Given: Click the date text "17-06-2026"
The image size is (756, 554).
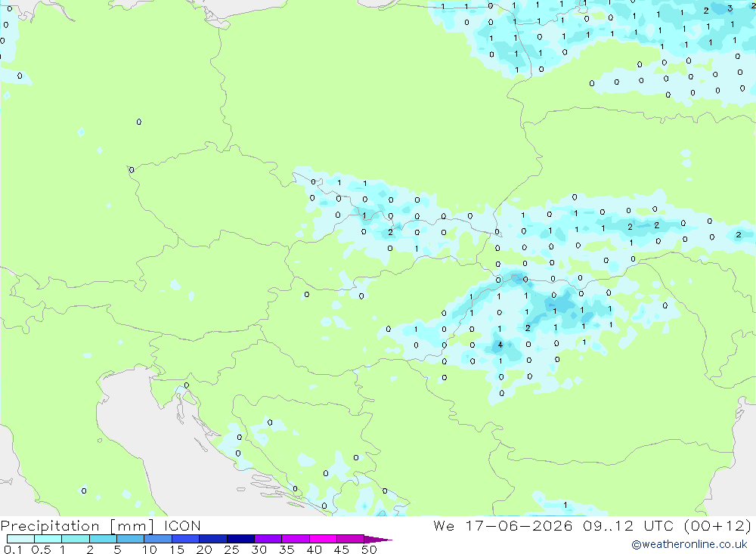Looking at the screenshot, I should click(519, 525).
